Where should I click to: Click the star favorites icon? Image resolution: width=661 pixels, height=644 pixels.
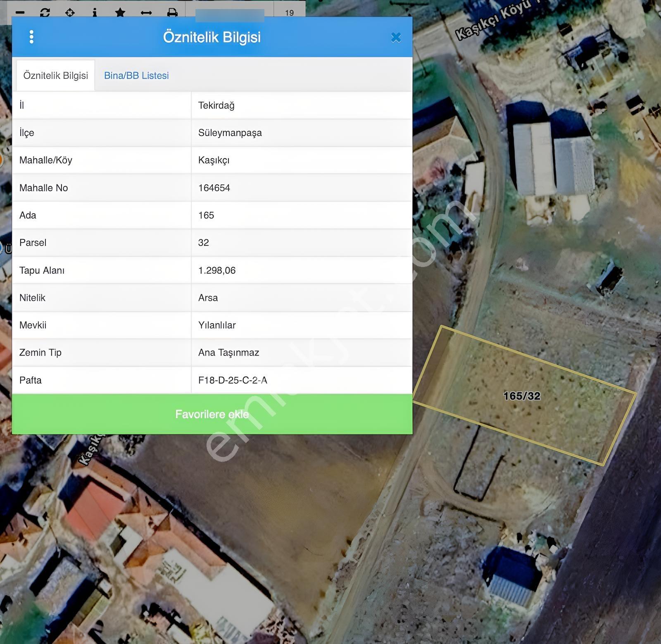coord(120,13)
